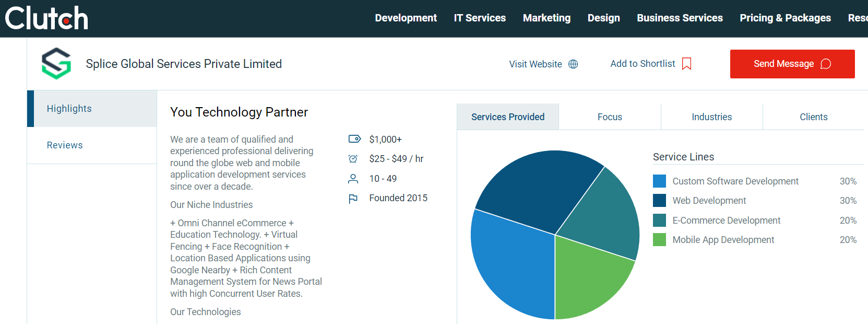Open the Business Services menu
868x324 pixels.
(x=680, y=18)
